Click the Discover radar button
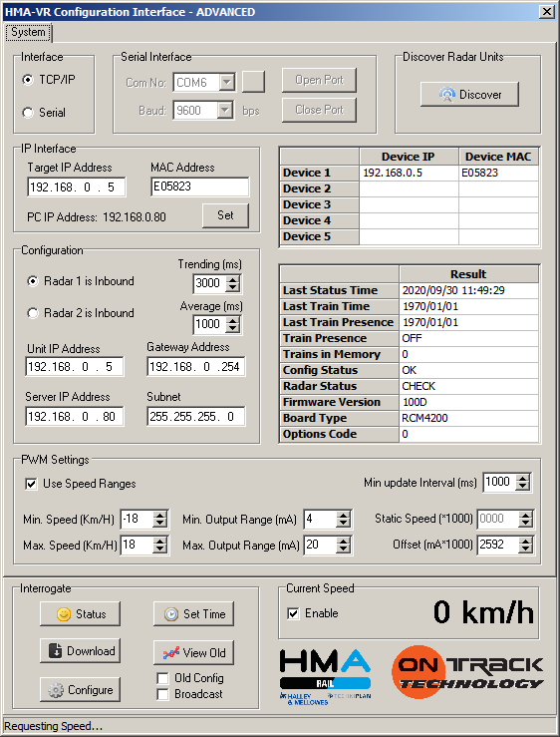Screen dimensions: 560x737 [469, 94]
